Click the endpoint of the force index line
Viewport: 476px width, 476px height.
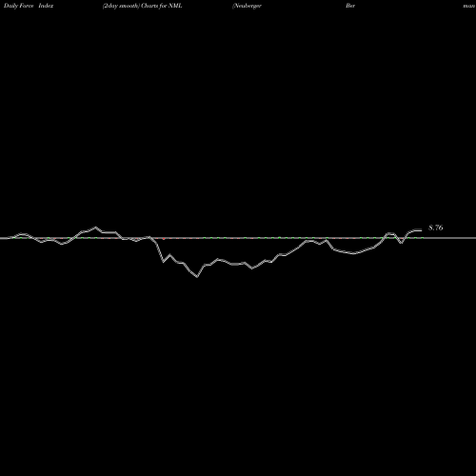click(x=422, y=230)
